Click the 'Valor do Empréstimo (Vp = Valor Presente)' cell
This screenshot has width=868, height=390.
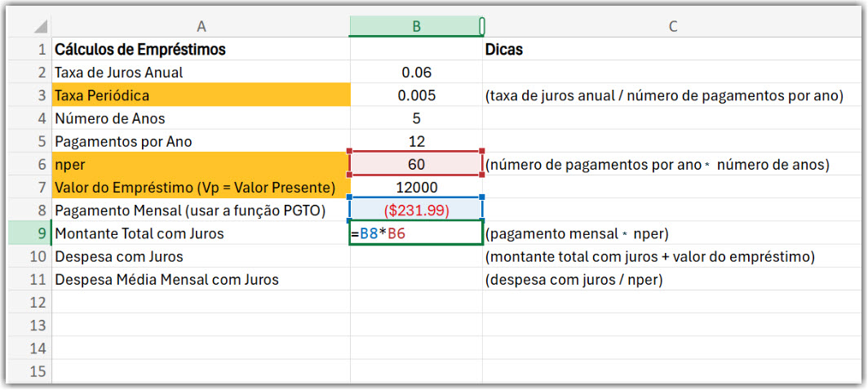point(201,187)
